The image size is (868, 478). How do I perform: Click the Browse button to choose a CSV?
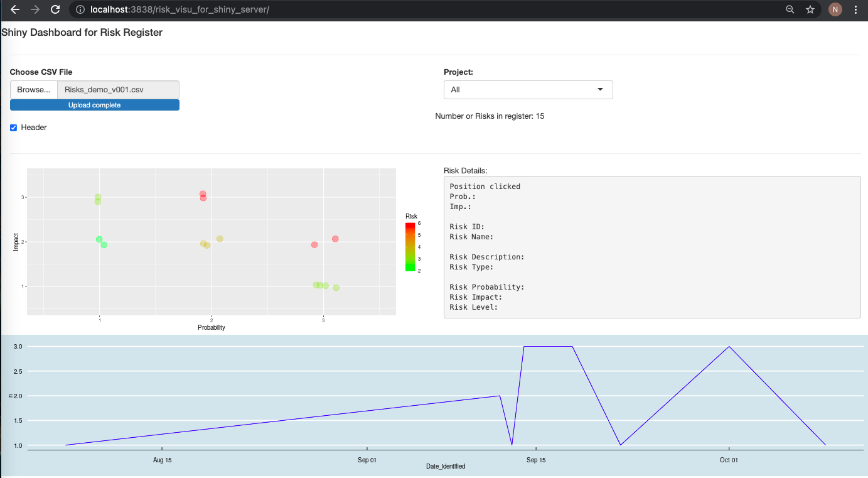[33, 89]
